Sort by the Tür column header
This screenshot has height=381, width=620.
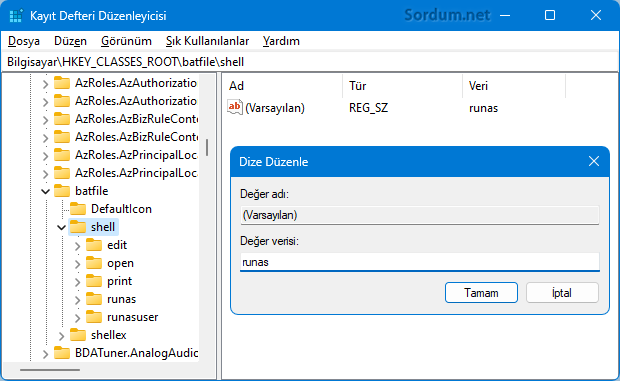[x=402, y=86]
